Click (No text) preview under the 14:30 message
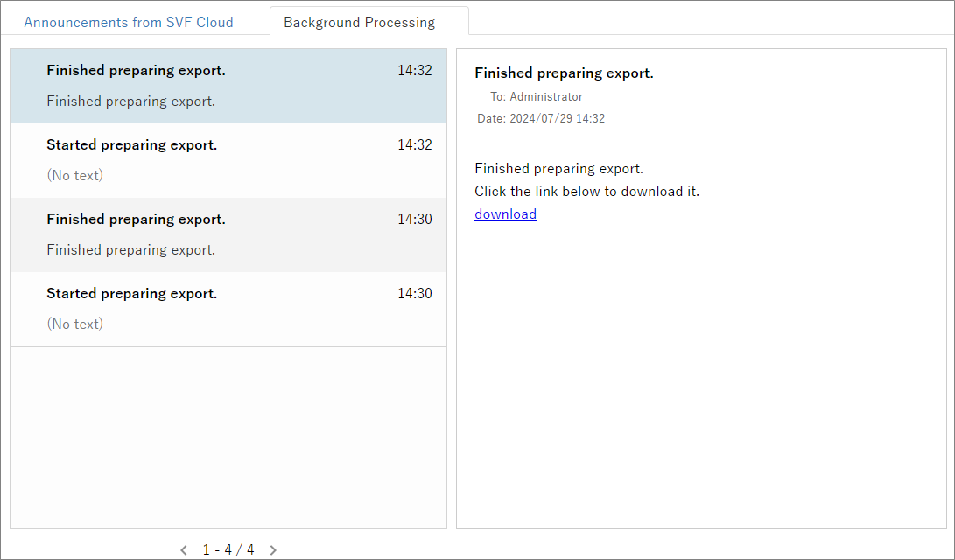This screenshot has height=560, width=955. click(74, 324)
